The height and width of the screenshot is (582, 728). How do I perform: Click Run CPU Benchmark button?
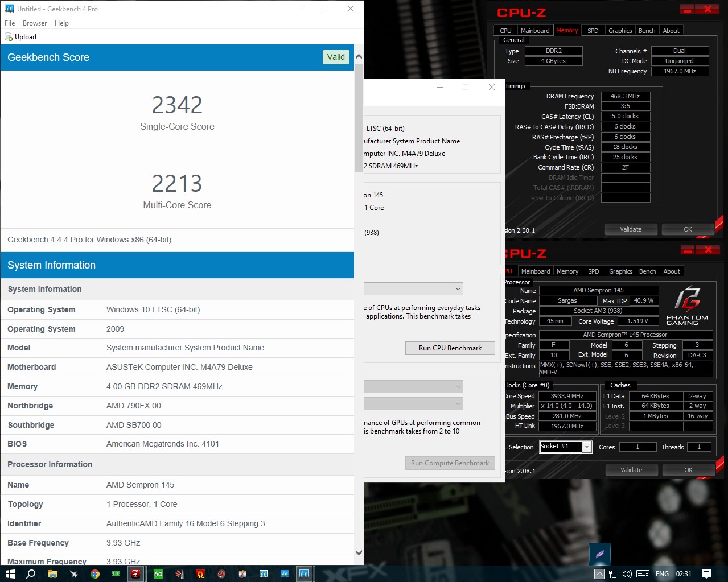coord(450,348)
